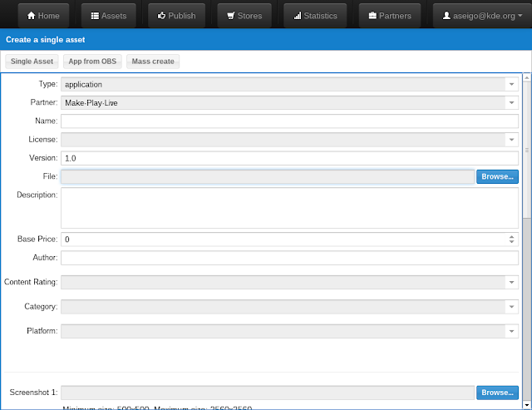Expand the aseigo@kde.org account menu
532x410 pixels.
tap(482, 16)
